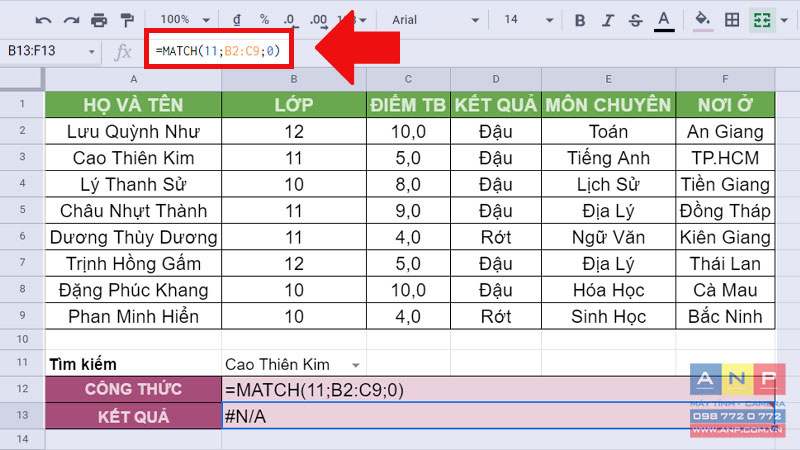This screenshot has width=800, height=450.
Task: Open the font size 14 dropdown
Action: click(529, 20)
